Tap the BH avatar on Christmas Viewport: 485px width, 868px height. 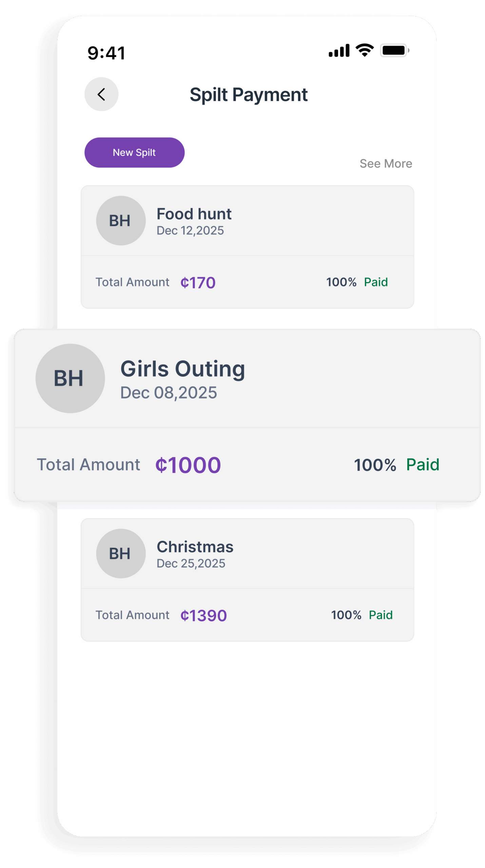[x=121, y=554]
